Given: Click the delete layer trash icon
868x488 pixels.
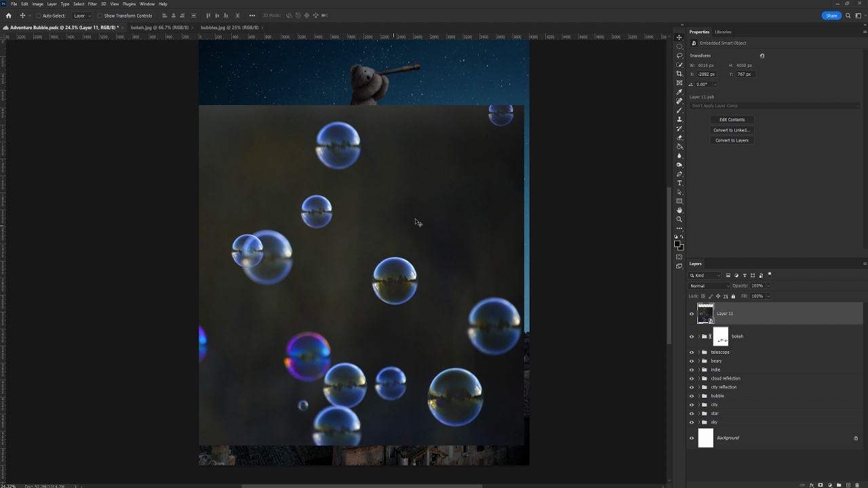Looking at the screenshot, I should coord(856,485).
